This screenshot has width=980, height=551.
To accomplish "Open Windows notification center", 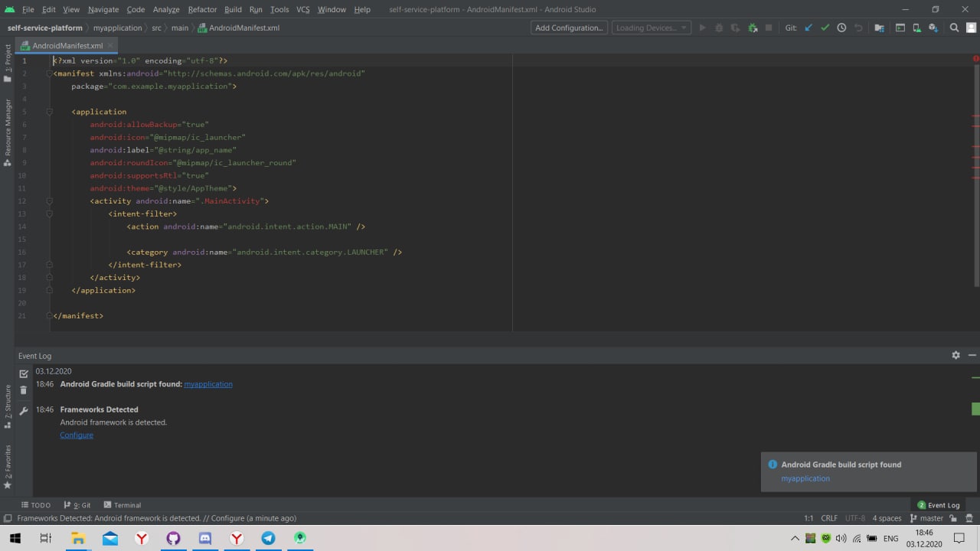I will pos(958,538).
